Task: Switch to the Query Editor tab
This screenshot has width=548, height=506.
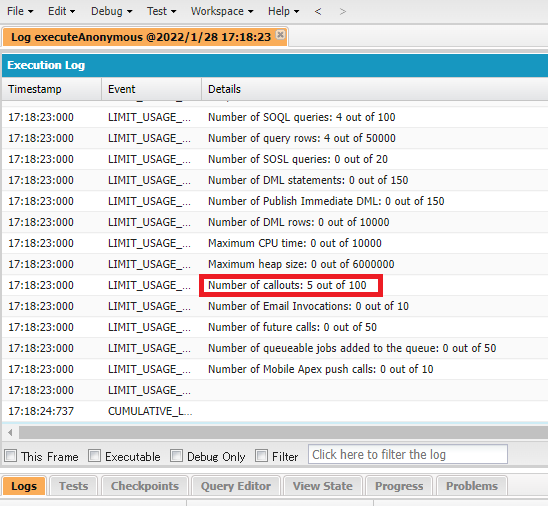Action: [236, 486]
